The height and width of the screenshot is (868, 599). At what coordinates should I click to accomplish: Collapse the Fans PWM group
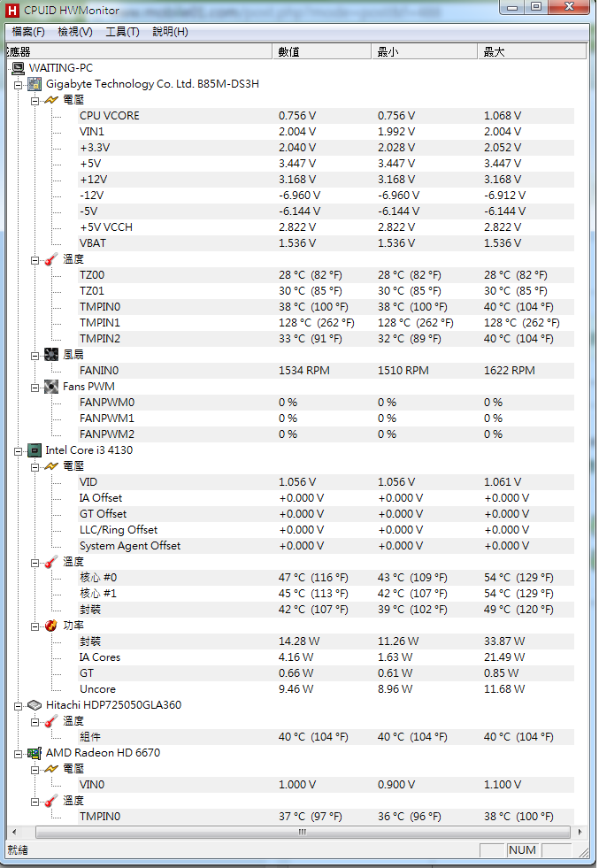click(35, 388)
